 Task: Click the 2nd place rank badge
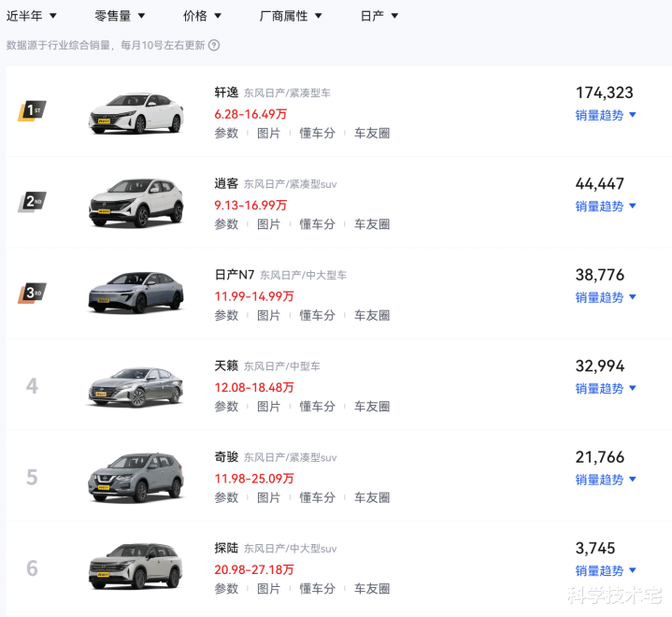pyautogui.click(x=32, y=202)
